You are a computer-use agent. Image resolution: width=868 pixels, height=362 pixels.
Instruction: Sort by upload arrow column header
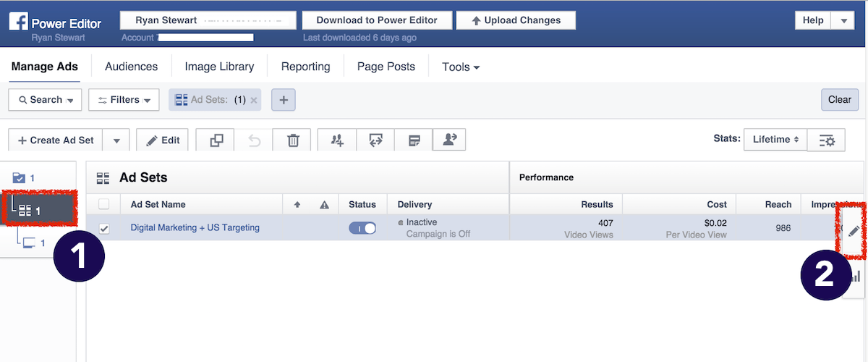(297, 205)
